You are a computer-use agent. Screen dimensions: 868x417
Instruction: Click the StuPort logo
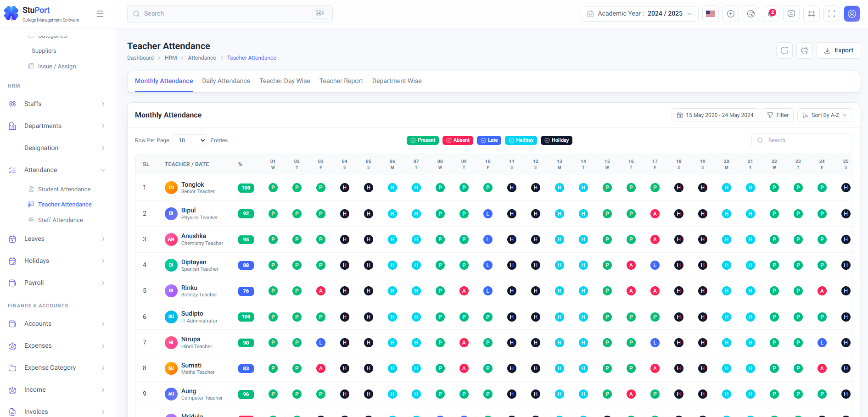pyautogui.click(x=42, y=14)
